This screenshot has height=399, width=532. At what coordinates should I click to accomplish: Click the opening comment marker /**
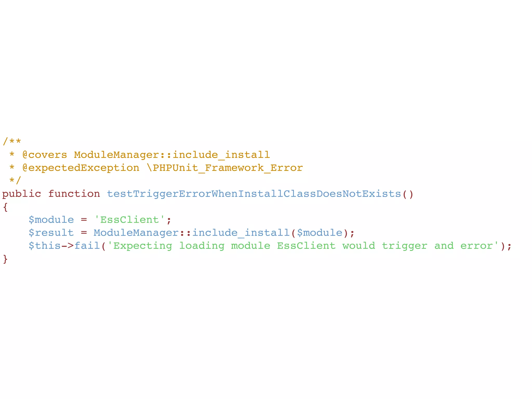[x=12, y=142]
